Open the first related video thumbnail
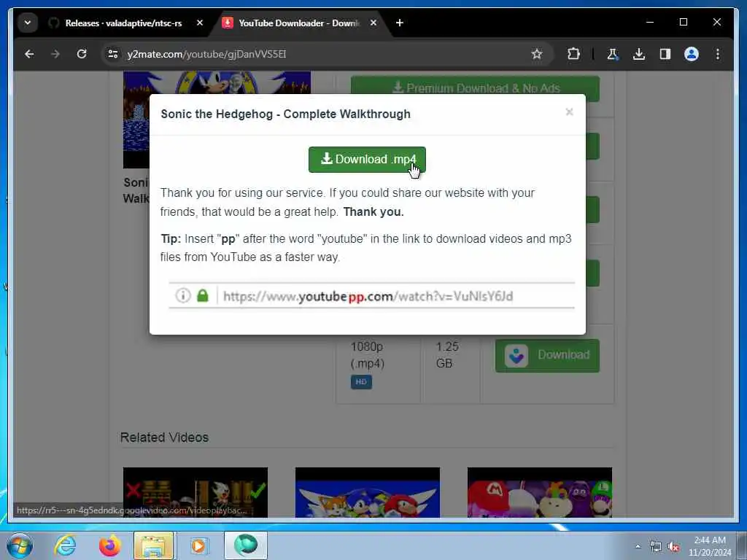The width and height of the screenshot is (747, 560). pyautogui.click(x=196, y=492)
